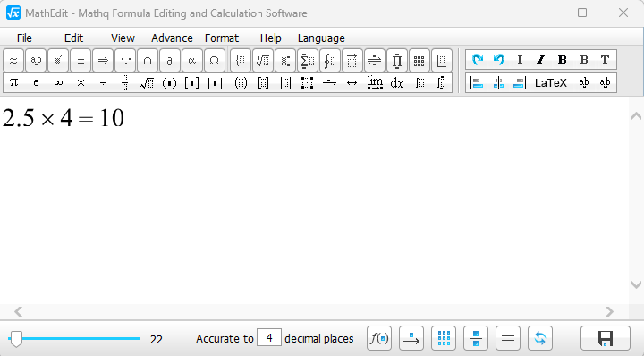Click the equals calculate button
The image size is (644, 356).
coord(508,338)
